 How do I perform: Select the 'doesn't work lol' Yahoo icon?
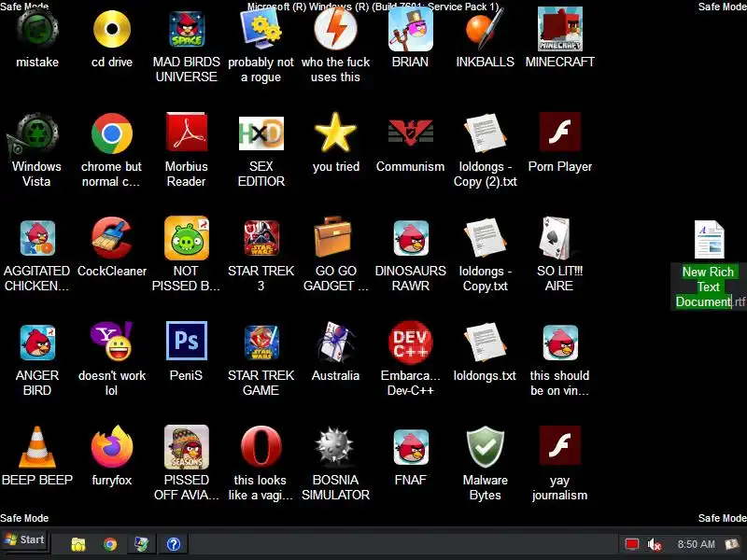point(112,342)
